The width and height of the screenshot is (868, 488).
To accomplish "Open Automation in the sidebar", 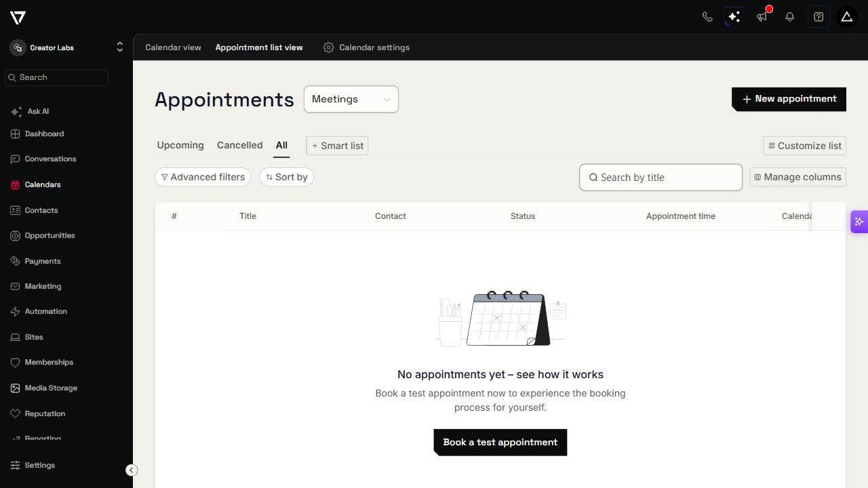I will [x=39, y=311].
